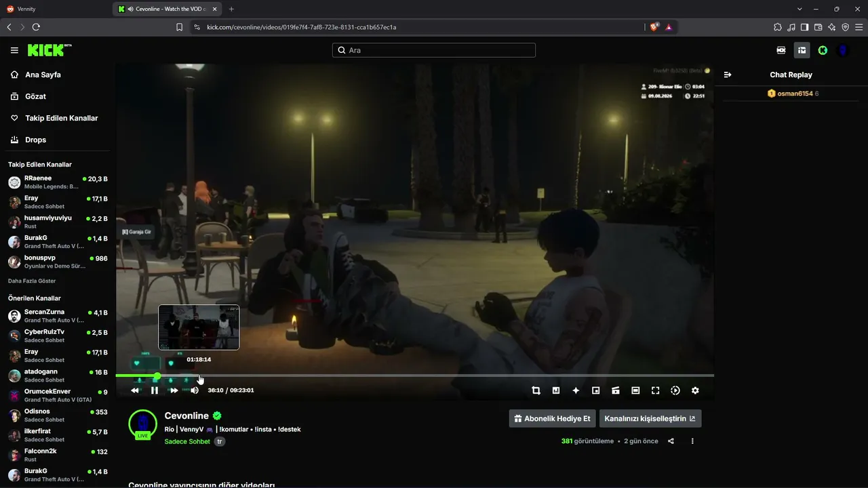Open Brave Shields icon

(x=654, y=27)
